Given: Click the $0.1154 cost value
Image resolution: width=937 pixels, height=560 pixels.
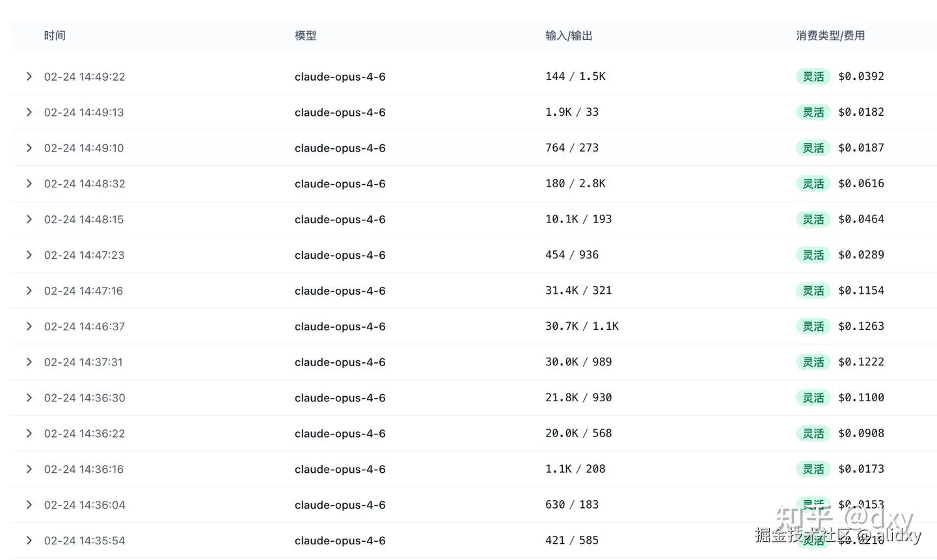Looking at the screenshot, I should pyautogui.click(x=861, y=291).
